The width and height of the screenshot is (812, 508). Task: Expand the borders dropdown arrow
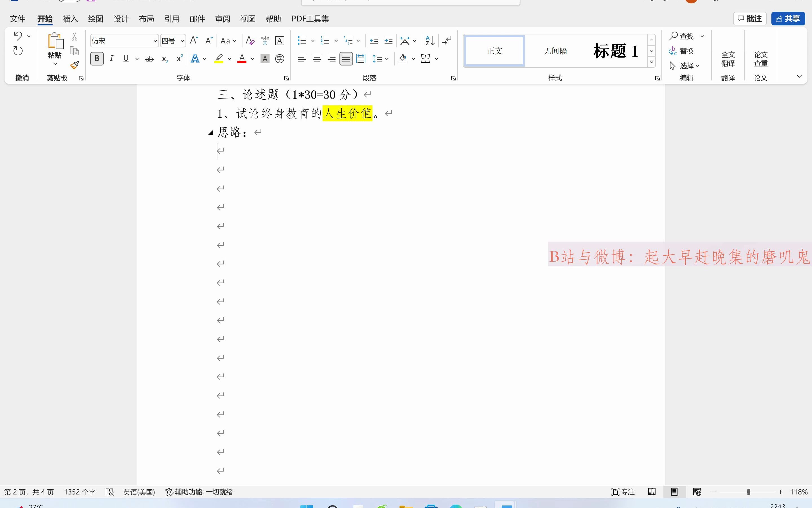(x=436, y=59)
